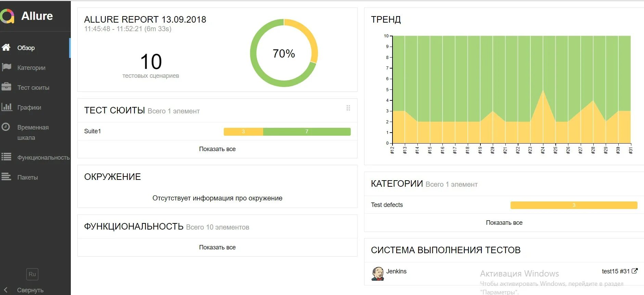Screen dimensions: 644x295
Task: Click the Allure brand title
Action: point(37,16)
